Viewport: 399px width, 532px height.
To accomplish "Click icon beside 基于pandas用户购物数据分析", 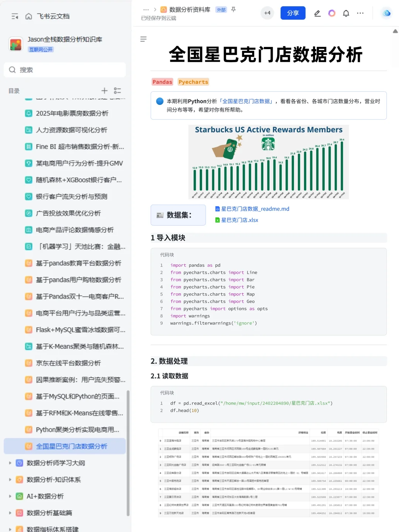I will point(28,280).
